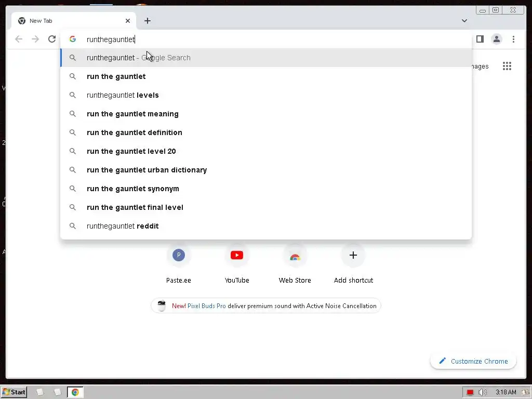This screenshot has height=399, width=532.
Task: Reload the page with the refresh icon
Action: (x=52, y=39)
